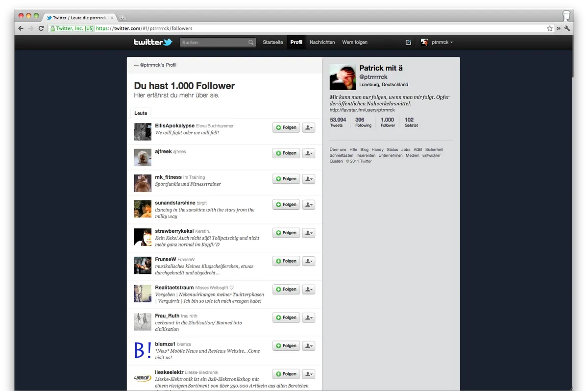Go to Startseite in navigation bar

(x=272, y=43)
